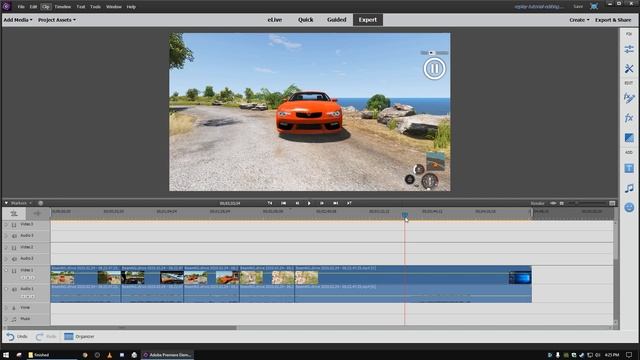640x360 pixels.
Task: Toggle Video 2 track visibility icon
Action: click(x=14, y=247)
